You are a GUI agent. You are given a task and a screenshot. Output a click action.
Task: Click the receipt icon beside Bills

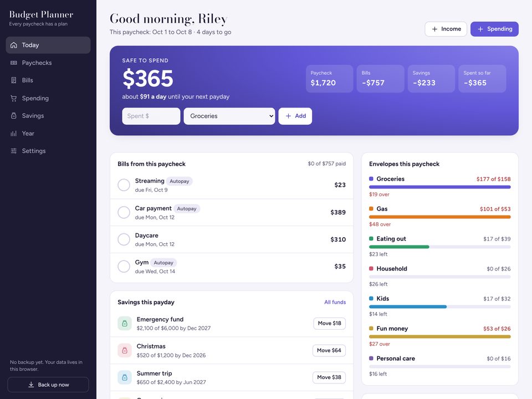click(13, 80)
